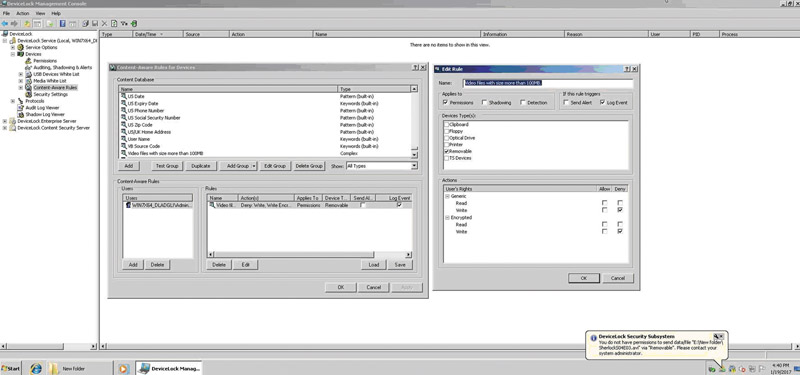Open the File menu

[6, 13]
